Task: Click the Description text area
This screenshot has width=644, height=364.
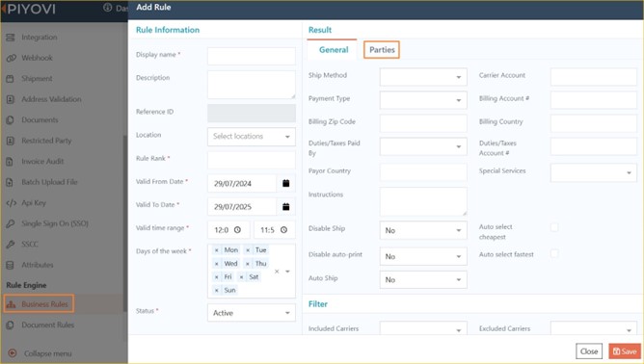Action: tap(252, 85)
